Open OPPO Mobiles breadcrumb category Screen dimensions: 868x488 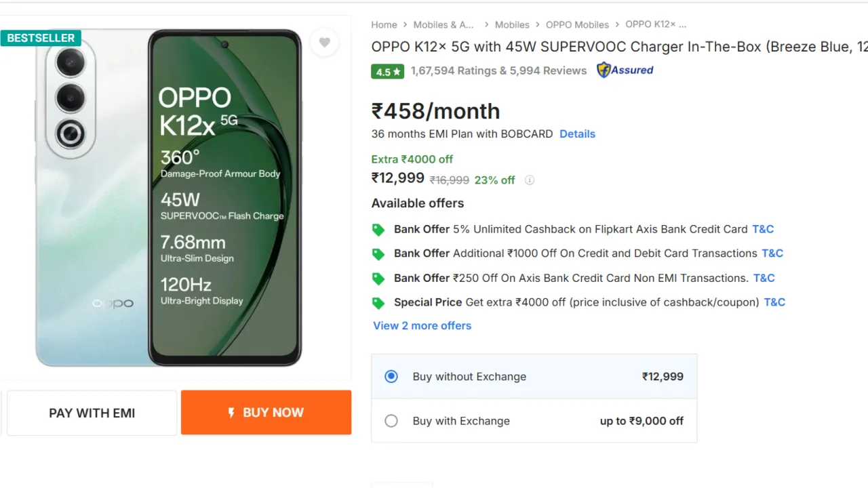coord(577,24)
